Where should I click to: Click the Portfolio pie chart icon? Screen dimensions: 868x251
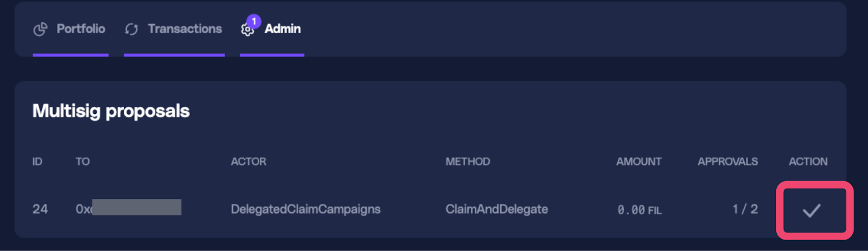pos(40,29)
